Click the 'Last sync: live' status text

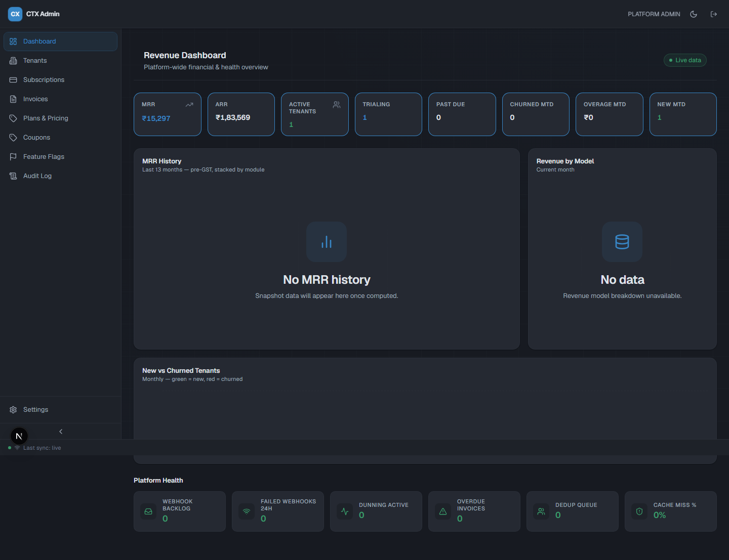point(42,448)
